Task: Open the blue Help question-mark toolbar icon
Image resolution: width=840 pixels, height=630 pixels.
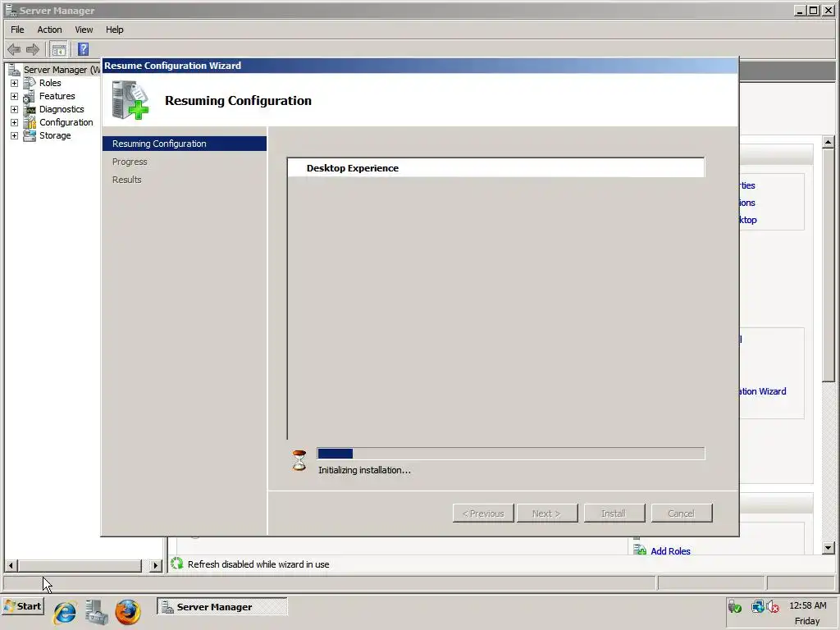Action: pos(83,49)
